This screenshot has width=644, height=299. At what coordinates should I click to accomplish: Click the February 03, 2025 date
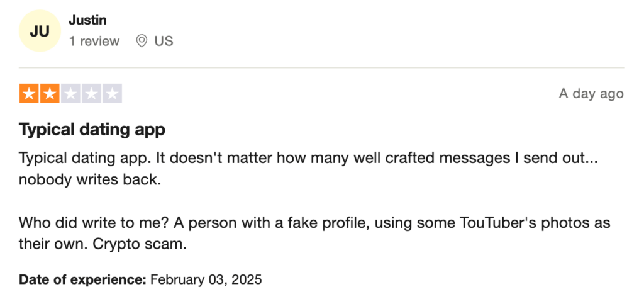[206, 279]
